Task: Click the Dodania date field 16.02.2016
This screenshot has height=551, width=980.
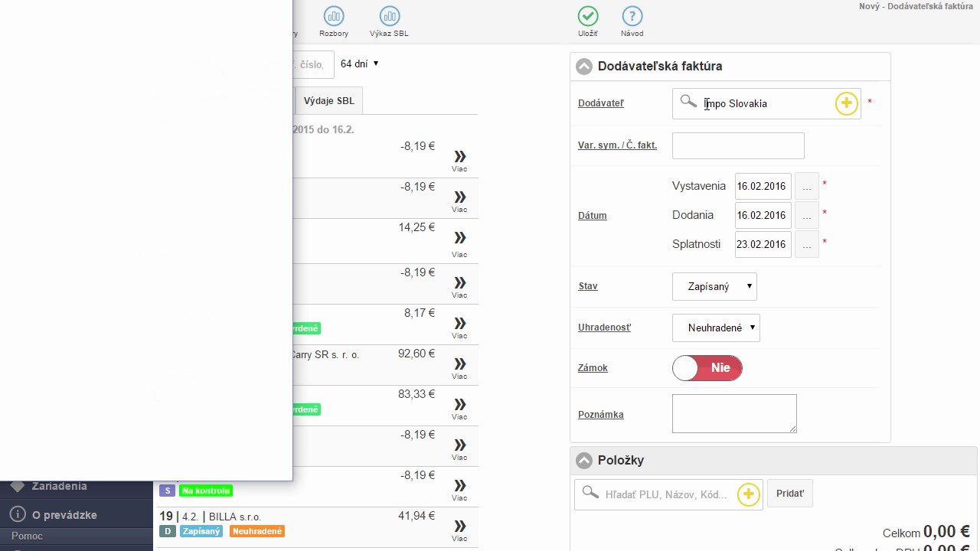Action: tap(763, 215)
